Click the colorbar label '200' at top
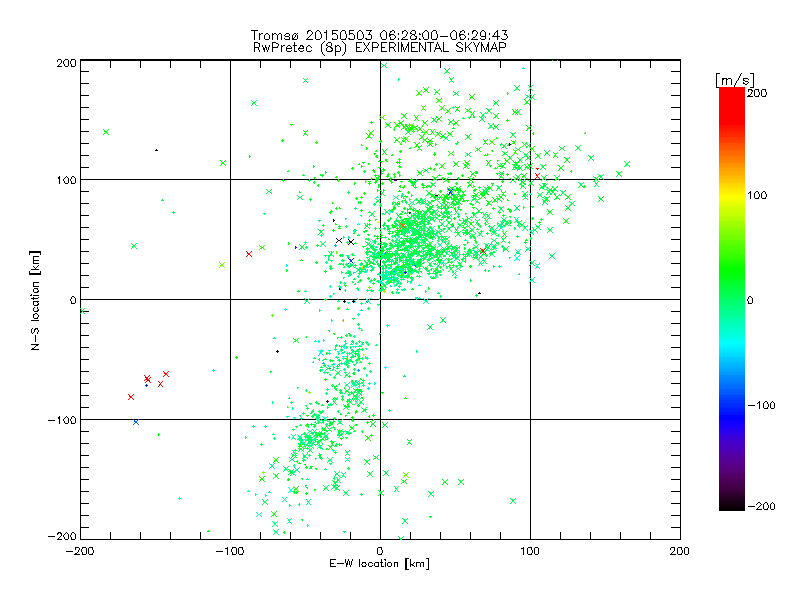Image resolution: width=800 pixels, height=600 pixels. (757, 93)
